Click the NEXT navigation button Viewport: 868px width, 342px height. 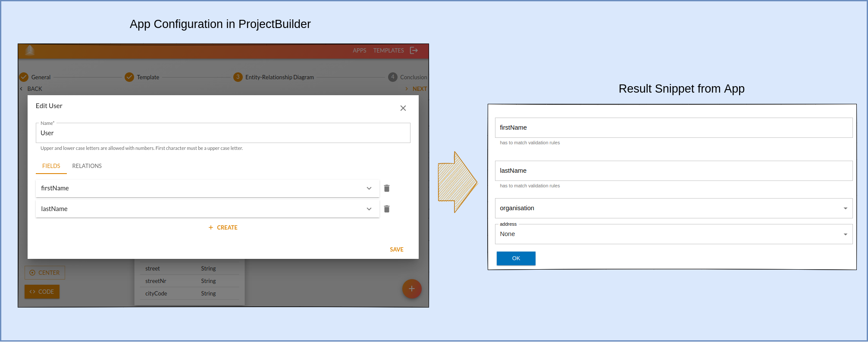(x=416, y=89)
